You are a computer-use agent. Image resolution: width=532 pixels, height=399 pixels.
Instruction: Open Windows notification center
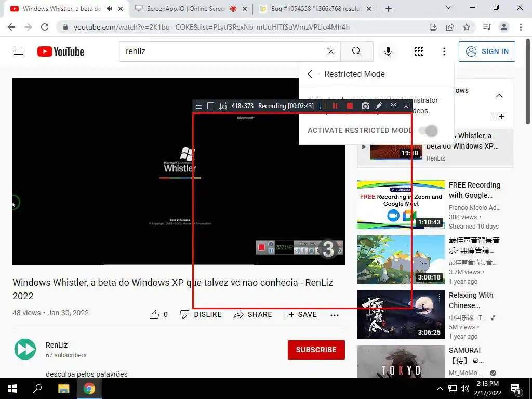coord(515,390)
